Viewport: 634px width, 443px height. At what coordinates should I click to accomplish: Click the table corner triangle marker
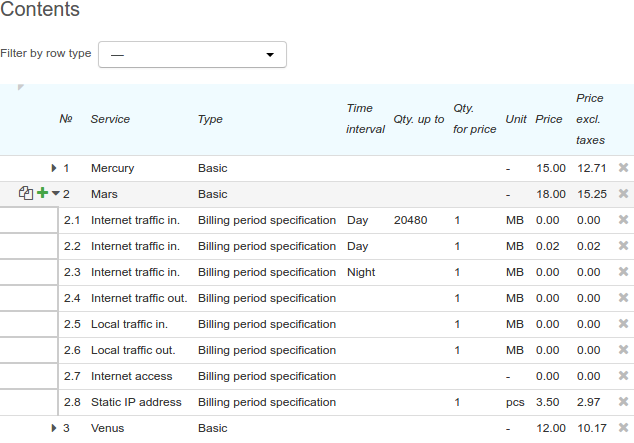point(21,87)
